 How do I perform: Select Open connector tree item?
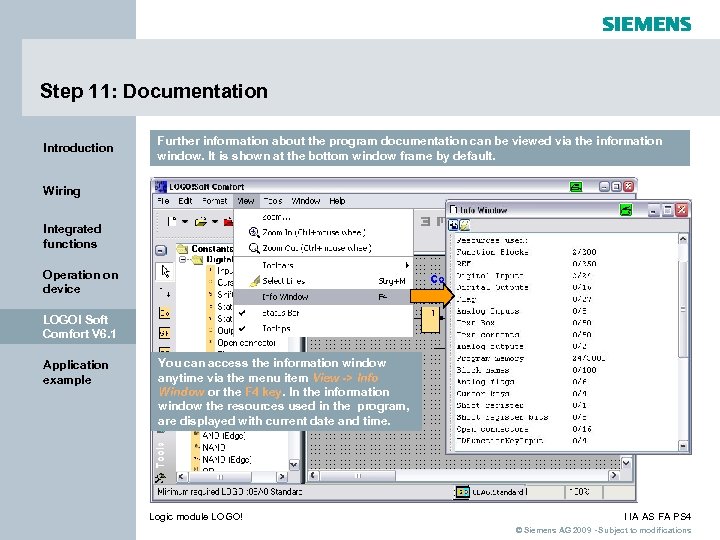pos(247,343)
